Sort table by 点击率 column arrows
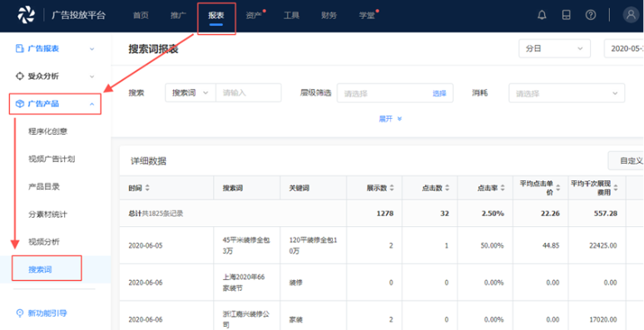 [x=502, y=188]
